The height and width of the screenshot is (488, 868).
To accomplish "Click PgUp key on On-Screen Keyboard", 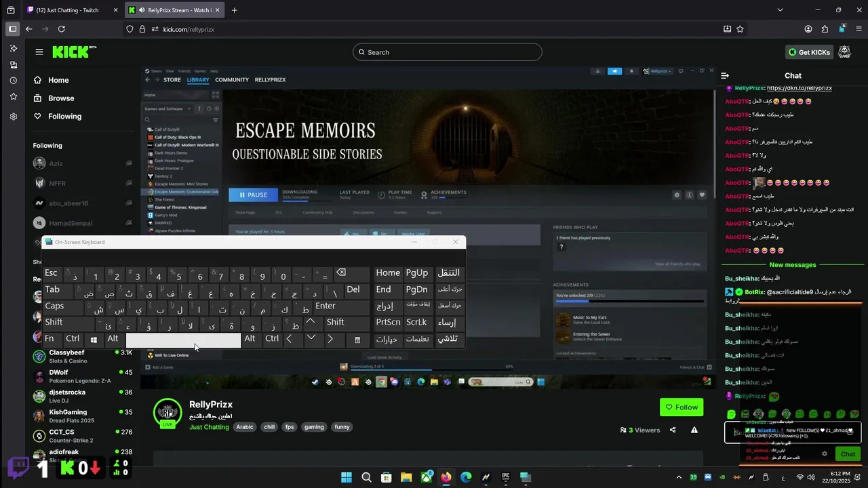I will click(417, 272).
